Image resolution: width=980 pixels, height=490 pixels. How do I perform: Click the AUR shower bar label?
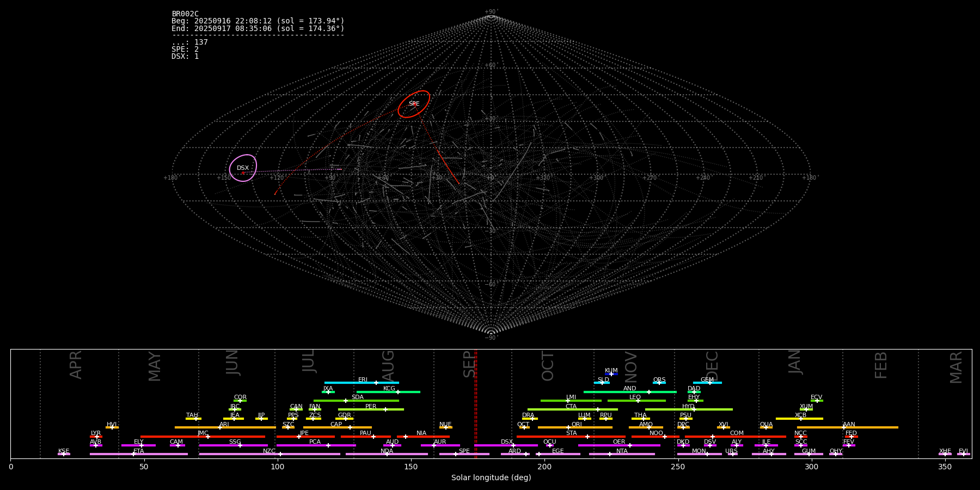point(440,442)
